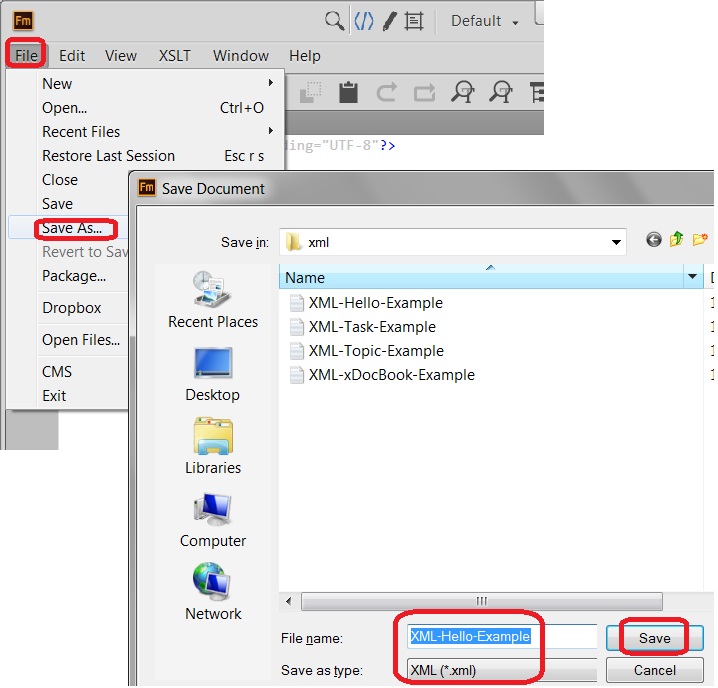The height and width of the screenshot is (688, 718).
Task: Select file XML-xDocBook-Example
Action: pyautogui.click(x=392, y=375)
